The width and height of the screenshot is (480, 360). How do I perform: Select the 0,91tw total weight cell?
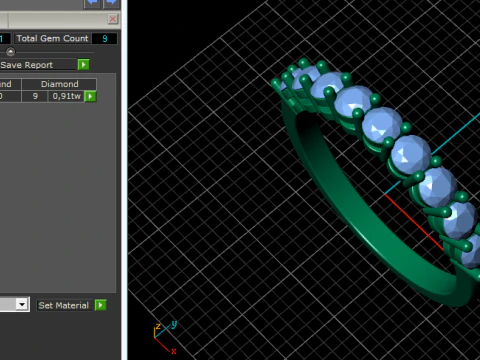point(66,96)
